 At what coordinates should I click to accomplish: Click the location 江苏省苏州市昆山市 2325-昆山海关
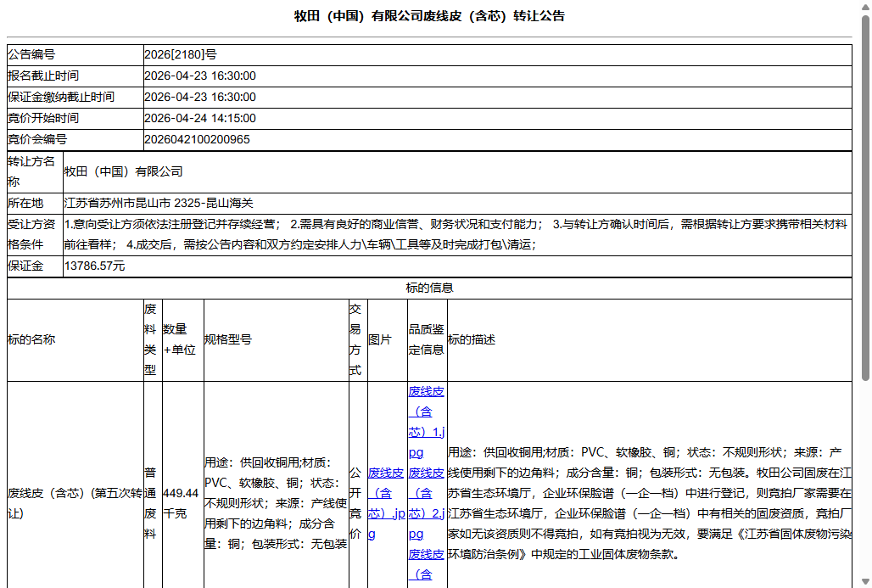pos(159,203)
